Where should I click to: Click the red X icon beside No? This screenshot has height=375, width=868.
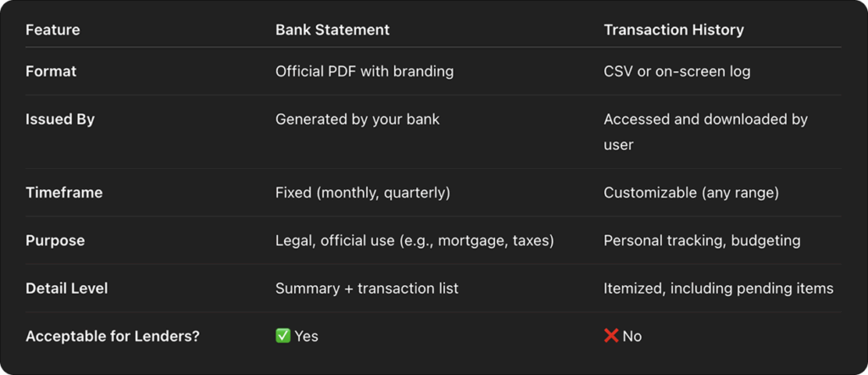pos(611,336)
